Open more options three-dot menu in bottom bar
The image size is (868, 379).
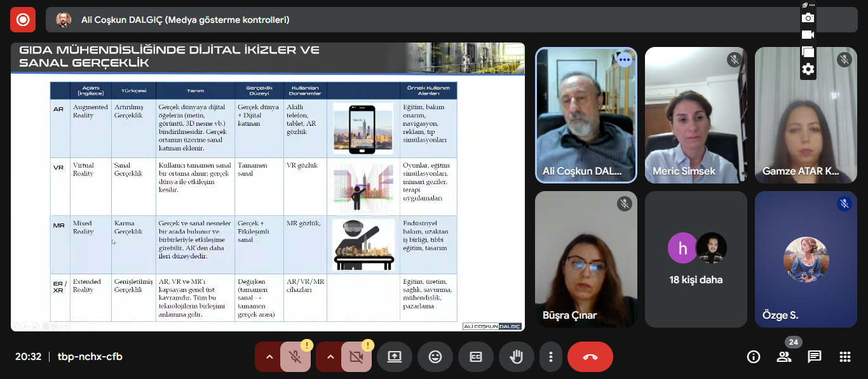(x=551, y=357)
